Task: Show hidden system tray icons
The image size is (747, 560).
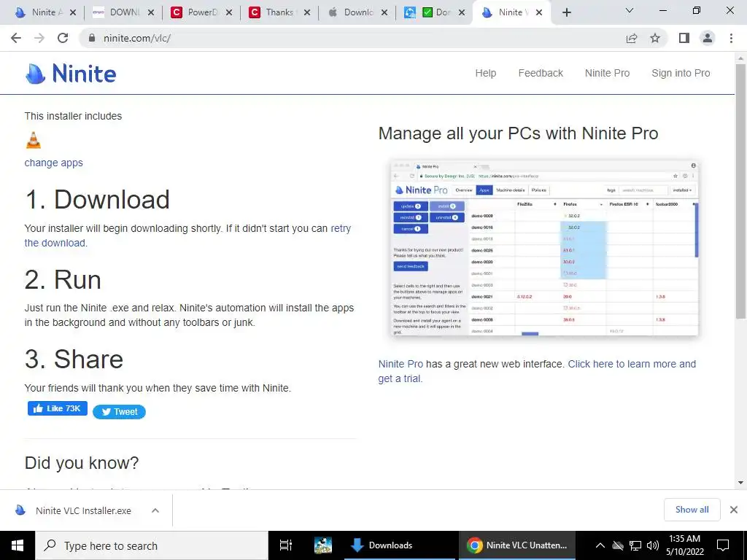Action: click(x=600, y=545)
